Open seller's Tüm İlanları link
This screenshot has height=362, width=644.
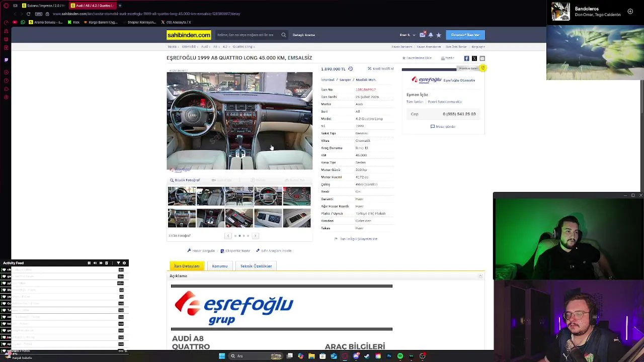point(415,102)
